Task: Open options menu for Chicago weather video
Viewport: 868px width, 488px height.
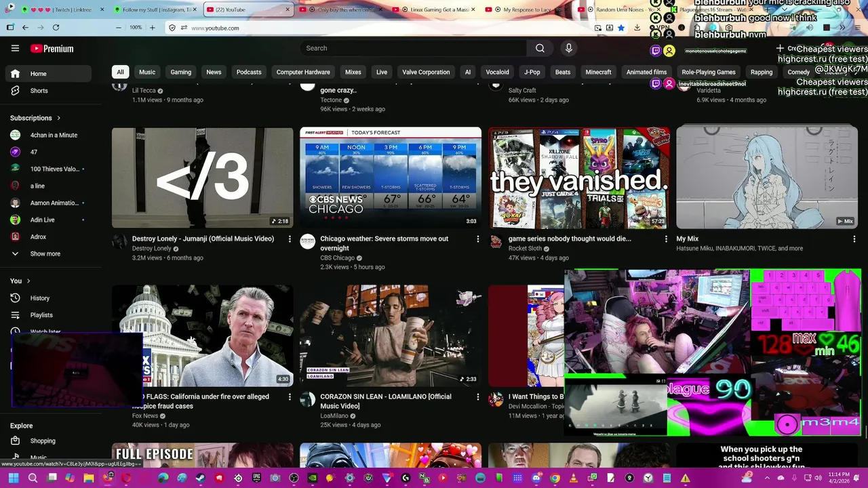Action: point(477,239)
